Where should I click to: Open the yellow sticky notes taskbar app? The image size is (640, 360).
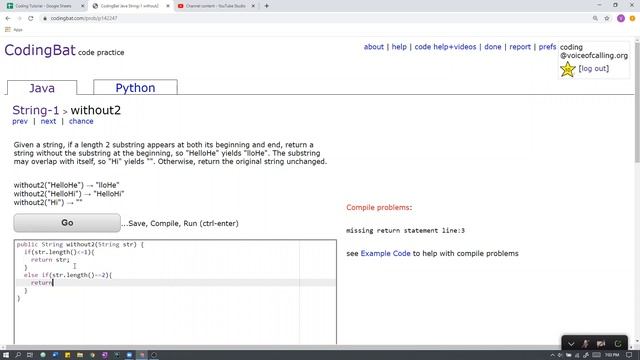click(67, 355)
